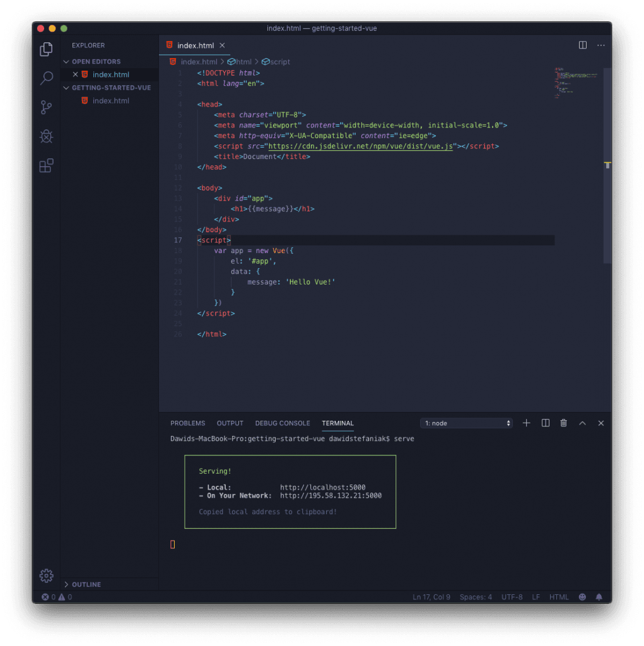Switch to the Problems panel tab
The height and width of the screenshot is (646, 644).
click(x=187, y=423)
